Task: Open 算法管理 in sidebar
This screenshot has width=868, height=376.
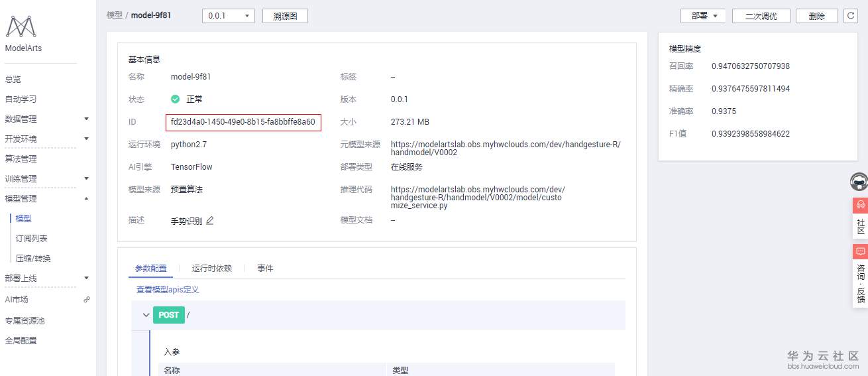Action: [x=21, y=159]
